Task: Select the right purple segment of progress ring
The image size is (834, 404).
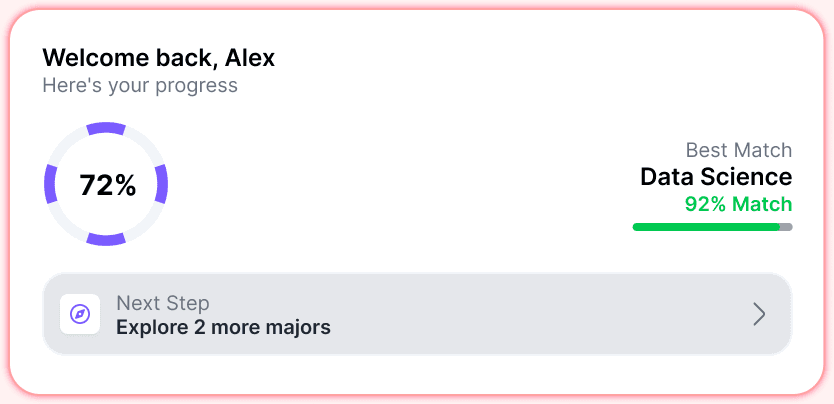Action: pyautogui.click(x=161, y=184)
